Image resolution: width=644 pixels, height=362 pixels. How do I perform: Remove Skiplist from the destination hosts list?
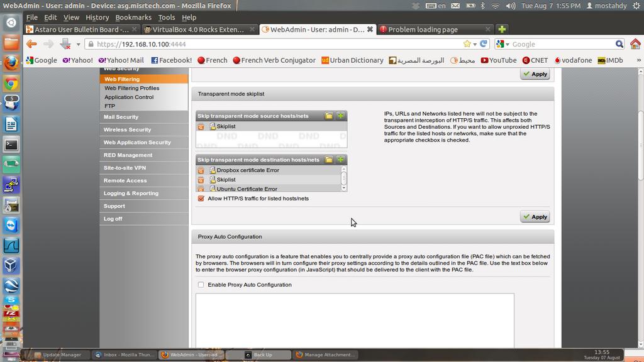201,179
